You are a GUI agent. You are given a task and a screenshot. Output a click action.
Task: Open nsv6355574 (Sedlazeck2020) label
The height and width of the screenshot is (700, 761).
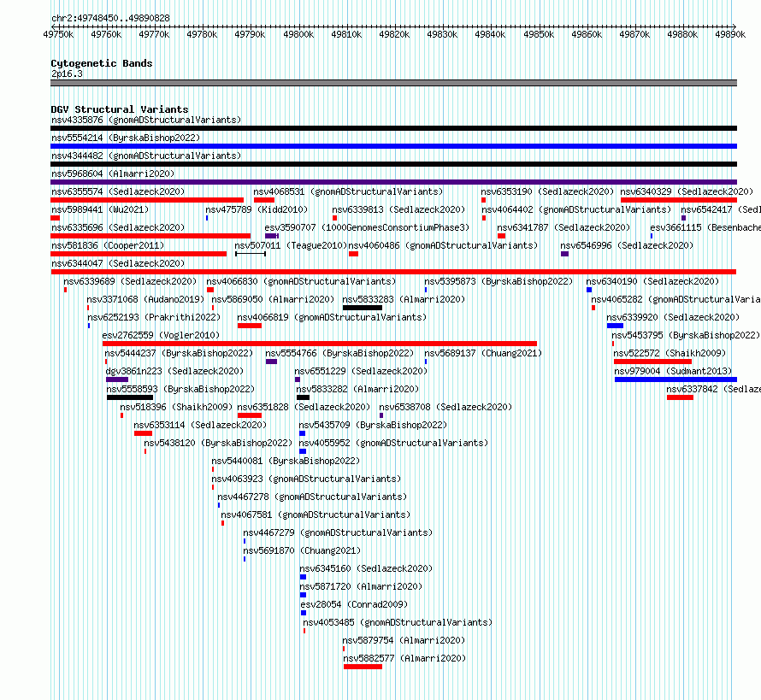(118, 191)
